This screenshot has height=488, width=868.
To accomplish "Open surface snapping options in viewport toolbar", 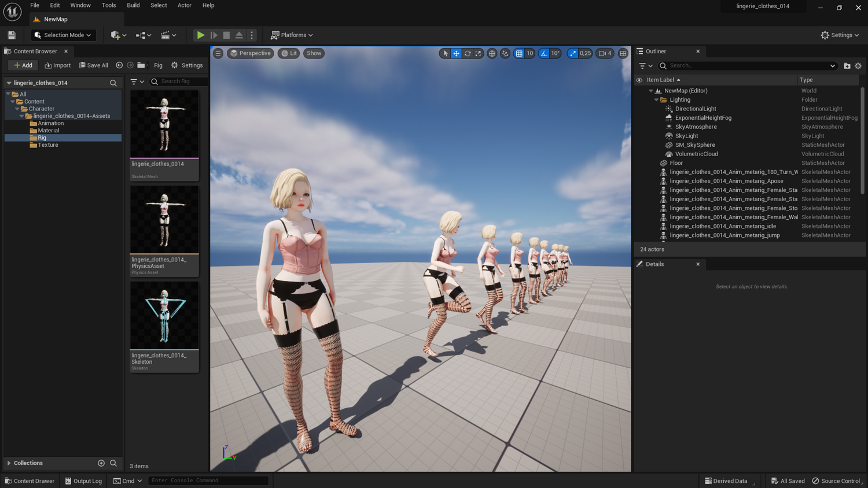I will 505,53.
